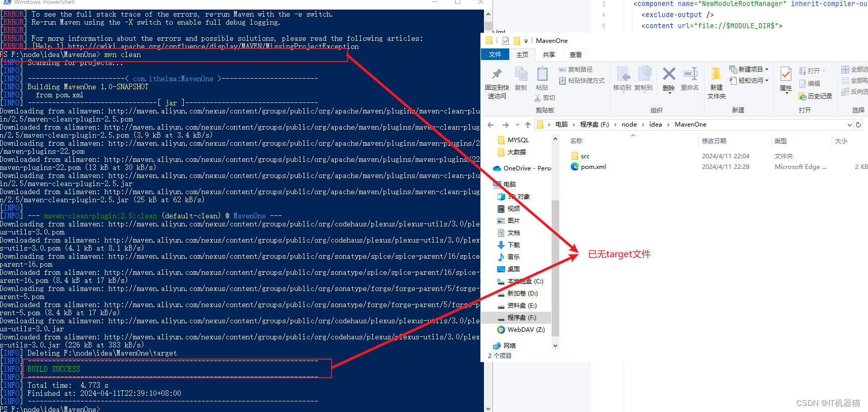Click the 属性 (Properties) checkmark icon
The height and width of the screenshot is (412, 868).
pos(786,74)
